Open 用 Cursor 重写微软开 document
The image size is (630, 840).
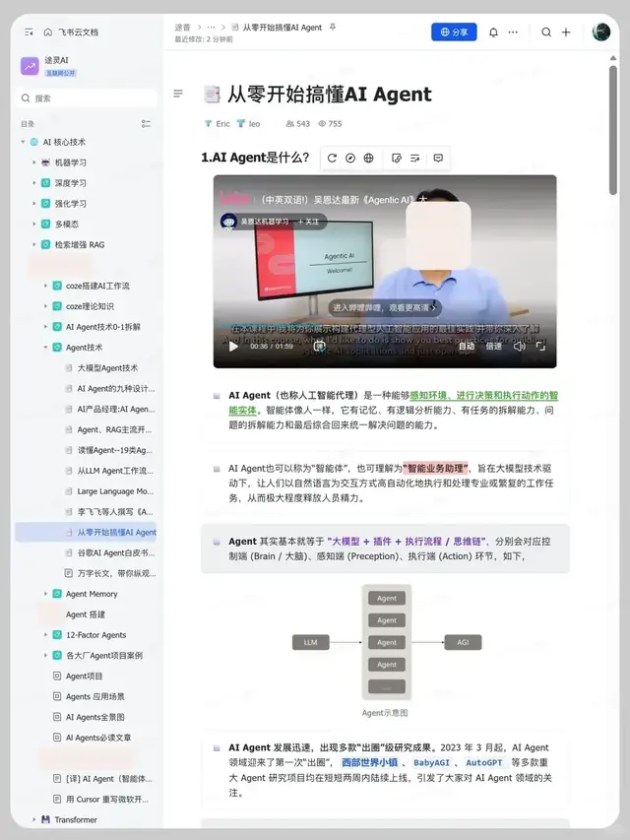[x=107, y=800]
